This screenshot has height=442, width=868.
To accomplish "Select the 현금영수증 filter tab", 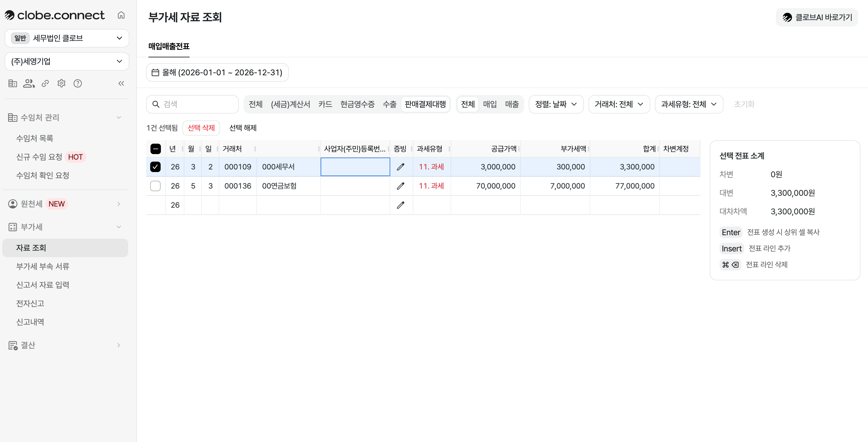I will coord(357,104).
